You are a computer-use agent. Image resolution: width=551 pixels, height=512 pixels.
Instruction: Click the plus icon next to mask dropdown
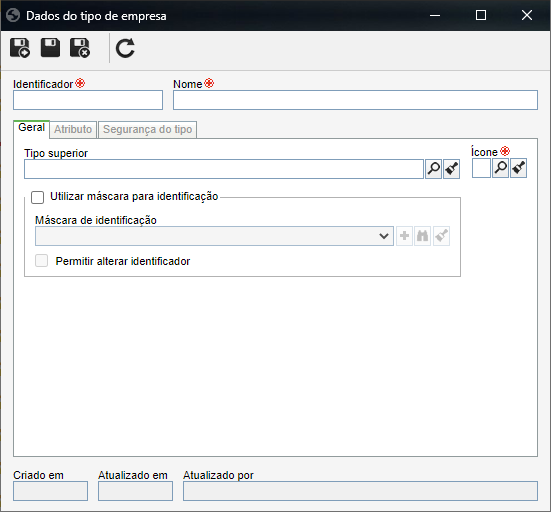click(404, 236)
